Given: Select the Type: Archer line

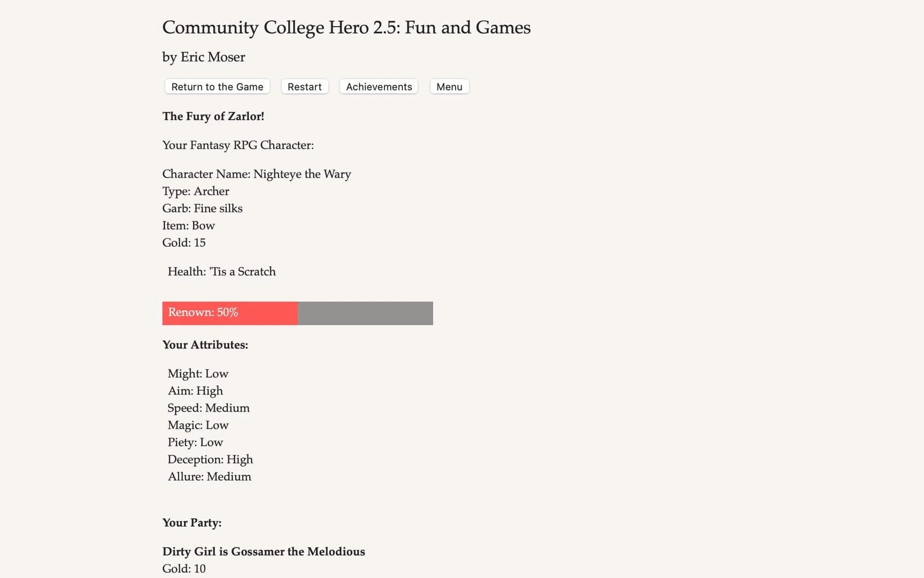Looking at the screenshot, I should click(x=196, y=191).
